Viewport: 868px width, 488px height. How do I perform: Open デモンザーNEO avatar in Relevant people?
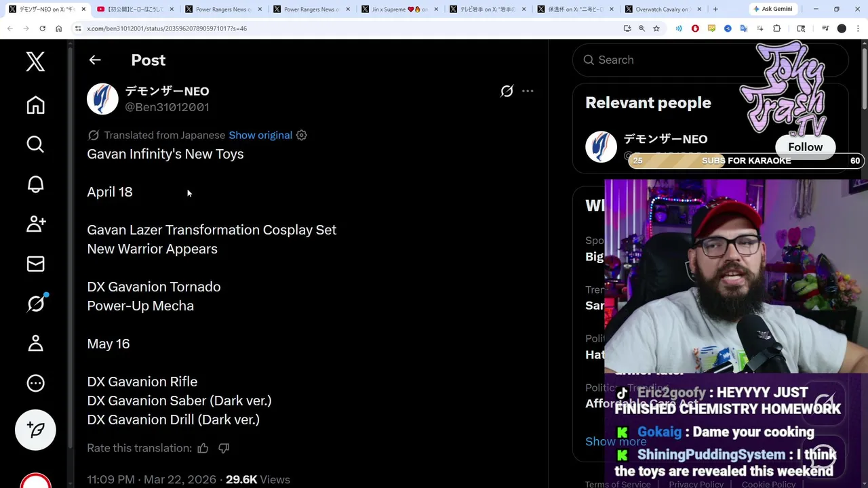click(x=601, y=147)
